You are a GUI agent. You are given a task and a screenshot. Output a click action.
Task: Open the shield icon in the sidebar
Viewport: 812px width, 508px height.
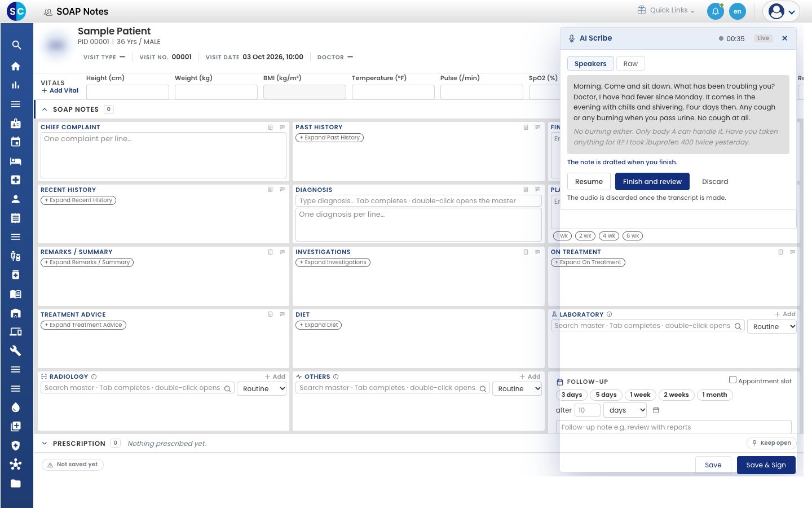tap(16, 445)
